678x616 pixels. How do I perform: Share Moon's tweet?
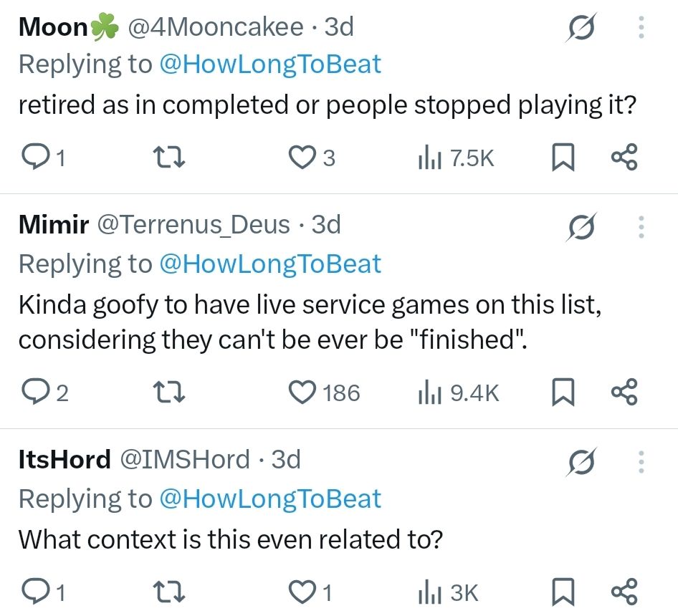pyautogui.click(x=623, y=157)
